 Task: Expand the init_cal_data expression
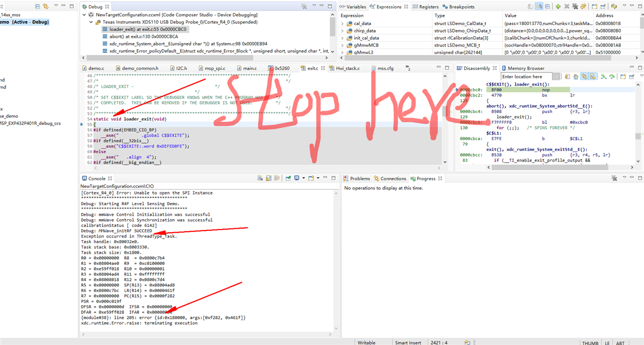pyautogui.click(x=343, y=38)
